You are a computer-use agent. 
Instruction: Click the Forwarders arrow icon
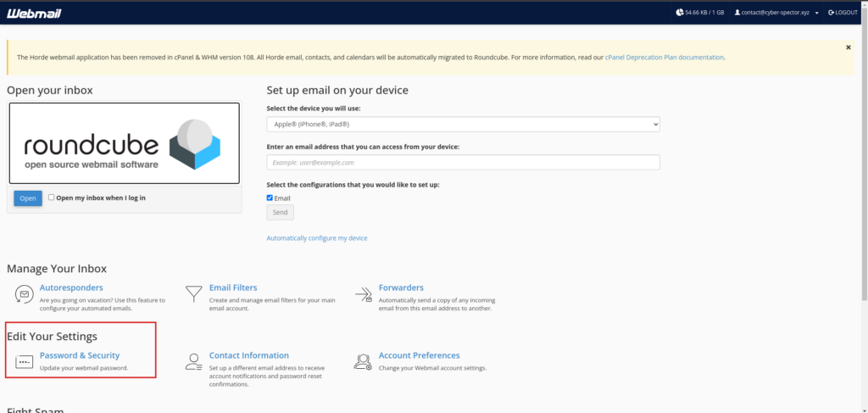point(363,294)
